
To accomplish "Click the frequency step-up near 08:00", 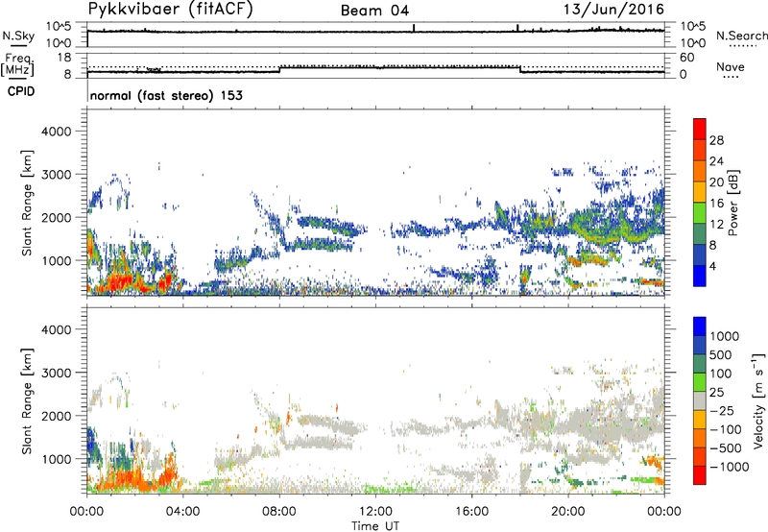I will click(x=279, y=69).
